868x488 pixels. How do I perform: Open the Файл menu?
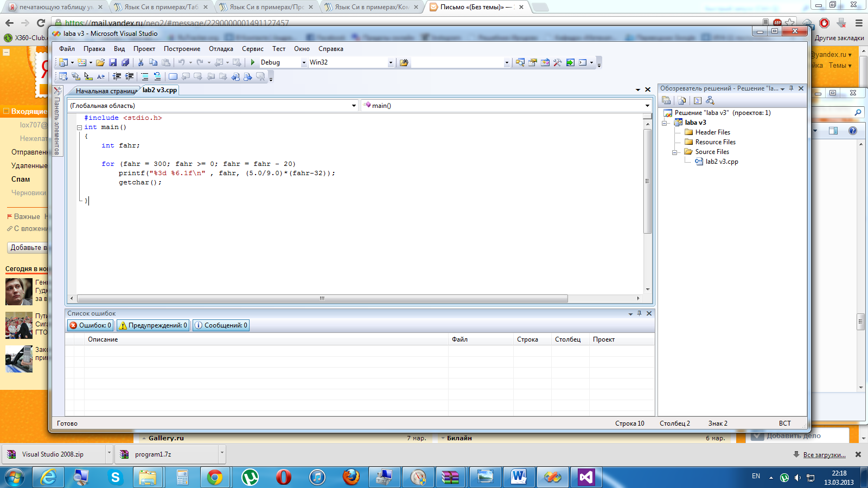point(67,49)
